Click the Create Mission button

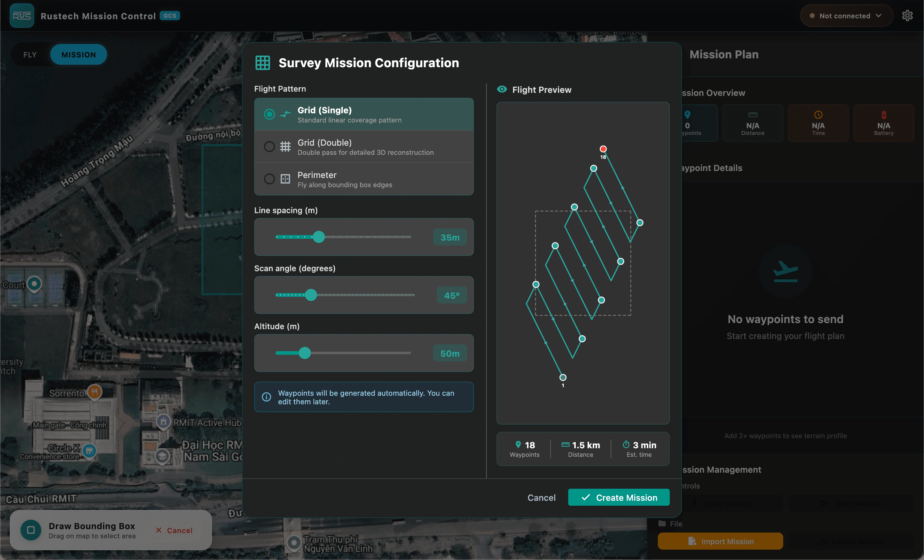point(619,497)
